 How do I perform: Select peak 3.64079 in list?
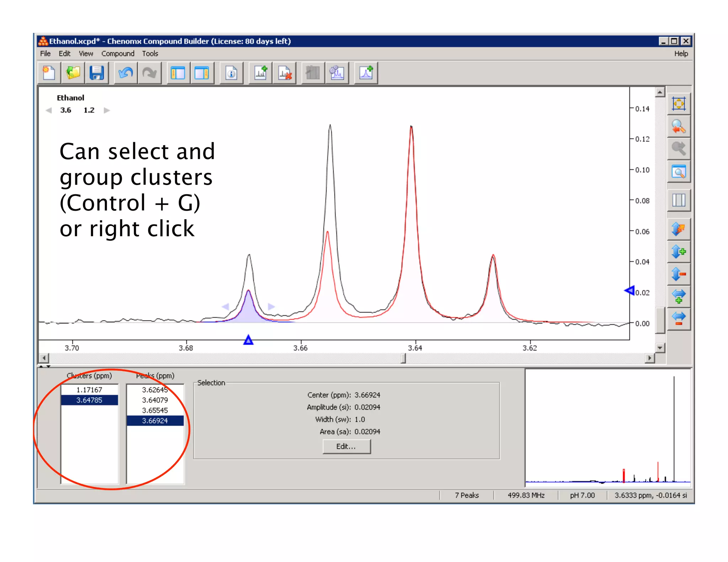click(155, 400)
